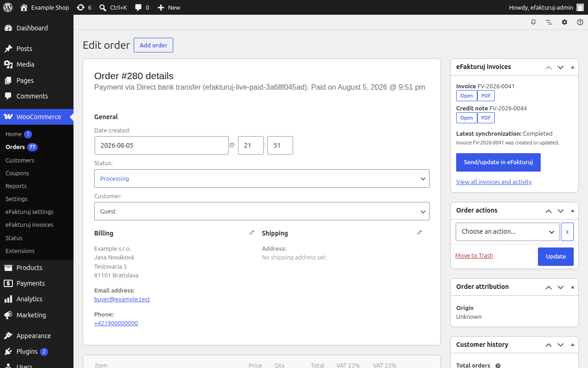Click the Marketing megaphone icon
588x368 pixels.
pos(8,315)
